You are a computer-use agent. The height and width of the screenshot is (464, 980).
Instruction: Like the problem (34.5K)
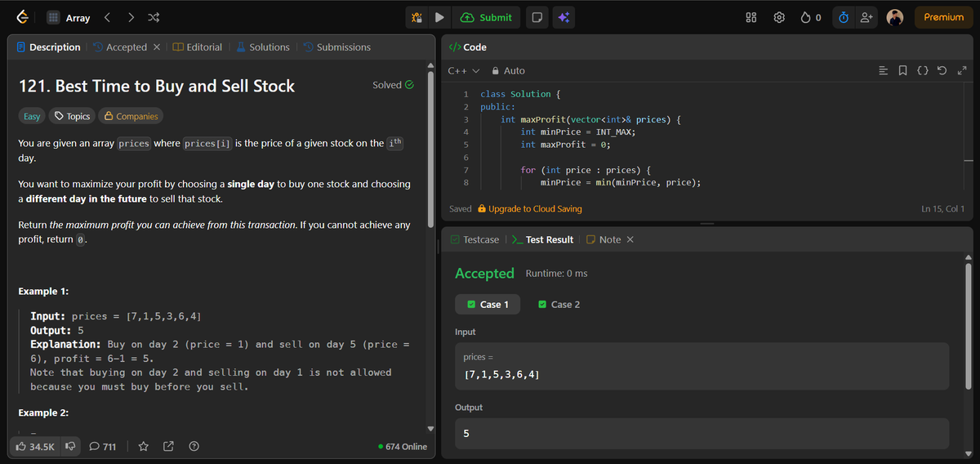point(36,447)
